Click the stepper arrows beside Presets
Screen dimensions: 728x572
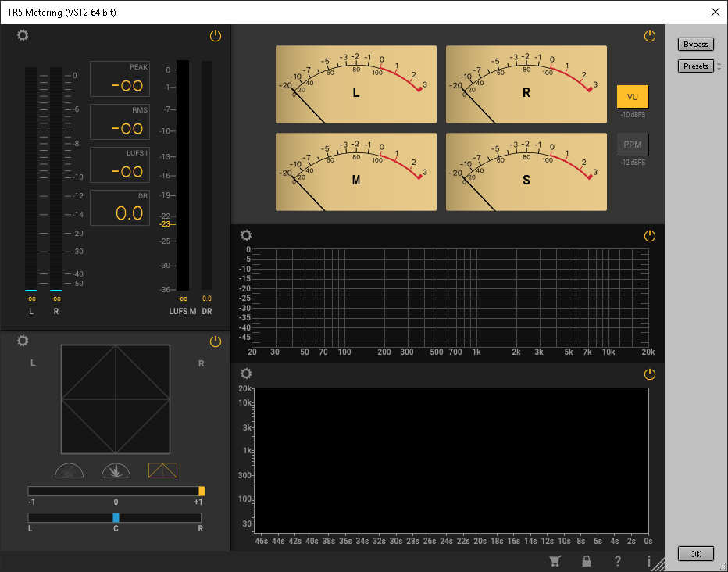(x=719, y=66)
